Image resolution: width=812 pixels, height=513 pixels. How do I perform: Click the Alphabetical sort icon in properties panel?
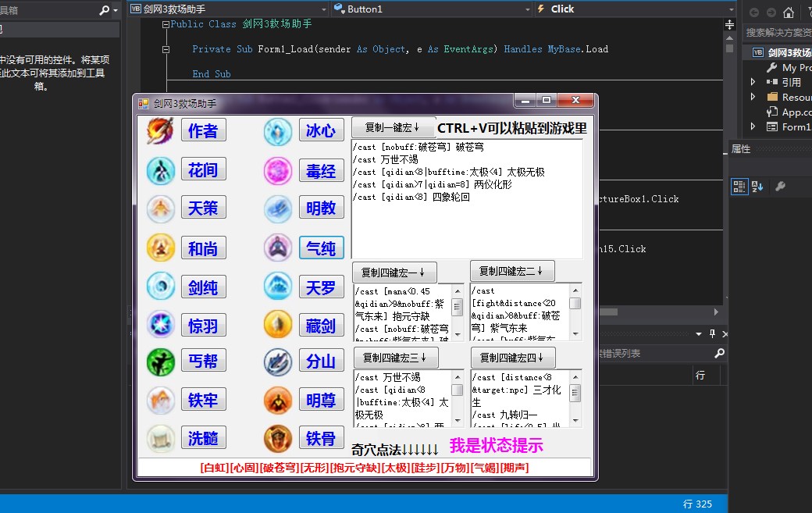[757, 187]
